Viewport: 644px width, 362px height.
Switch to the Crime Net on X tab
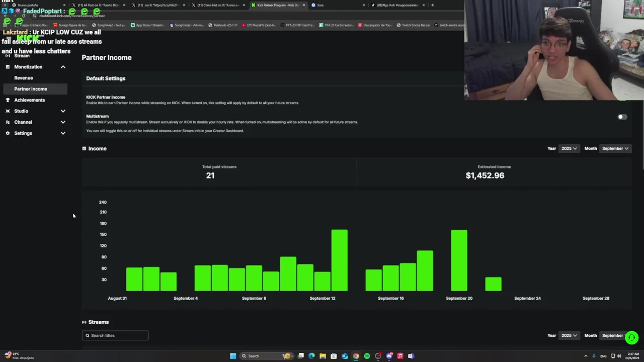(x=218, y=5)
